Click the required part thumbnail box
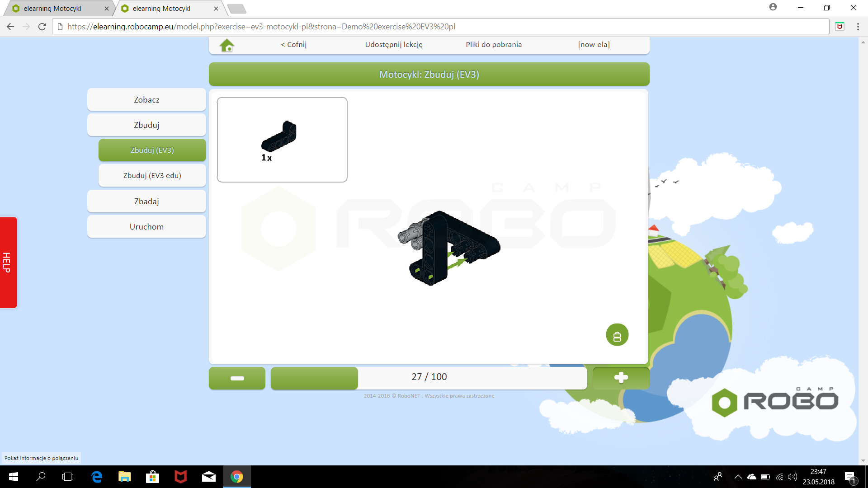This screenshot has width=868, height=488. (x=282, y=140)
